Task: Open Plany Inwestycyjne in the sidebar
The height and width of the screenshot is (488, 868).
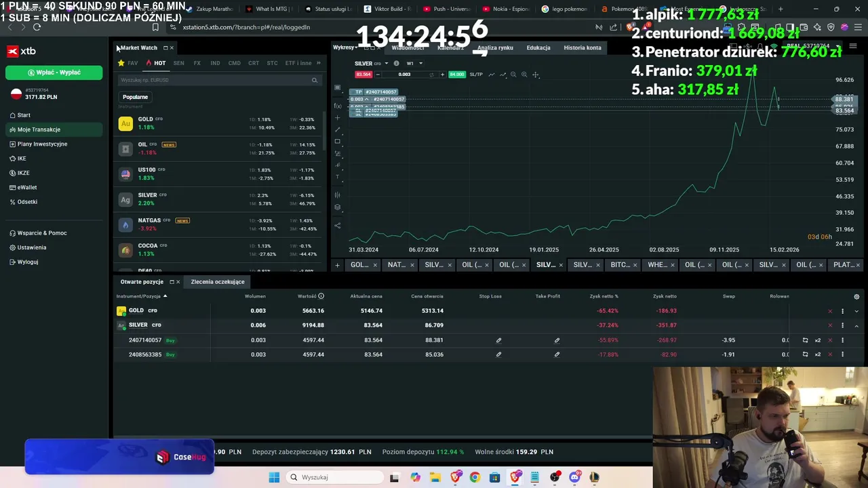Action: 39,144
